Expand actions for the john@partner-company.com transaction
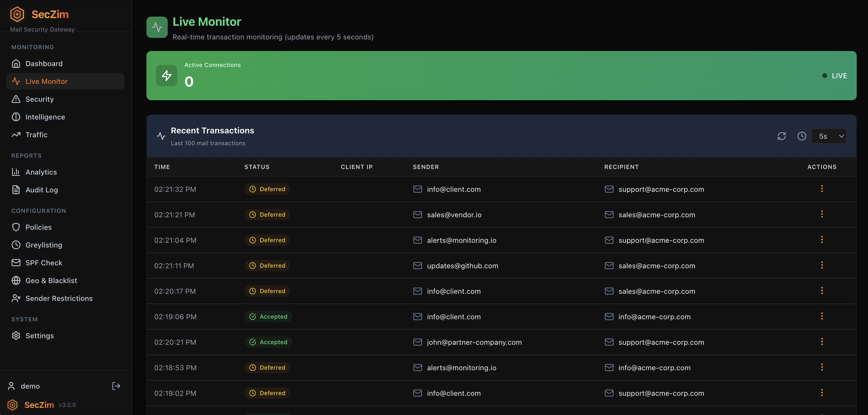Image resolution: width=868 pixels, height=415 pixels. click(822, 341)
